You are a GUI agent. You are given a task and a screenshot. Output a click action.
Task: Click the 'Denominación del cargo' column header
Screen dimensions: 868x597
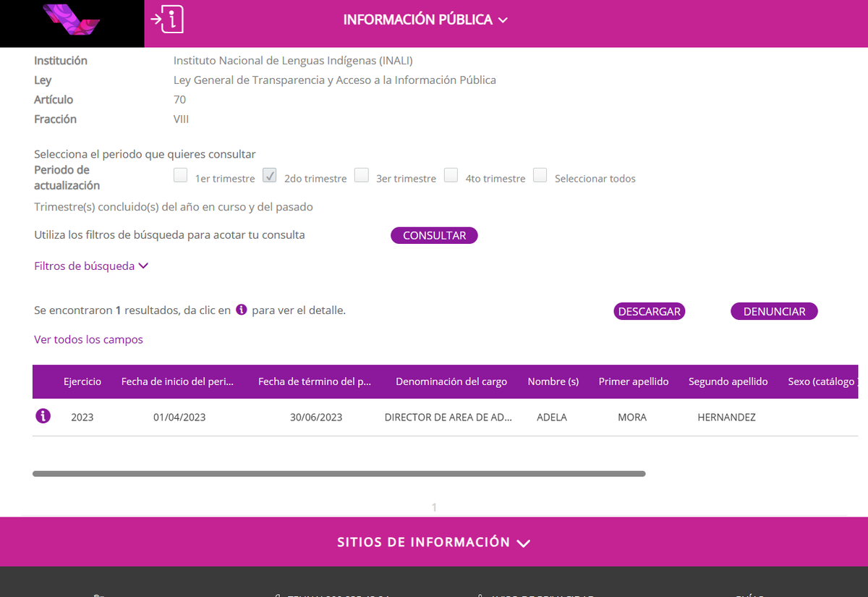point(451,381)
